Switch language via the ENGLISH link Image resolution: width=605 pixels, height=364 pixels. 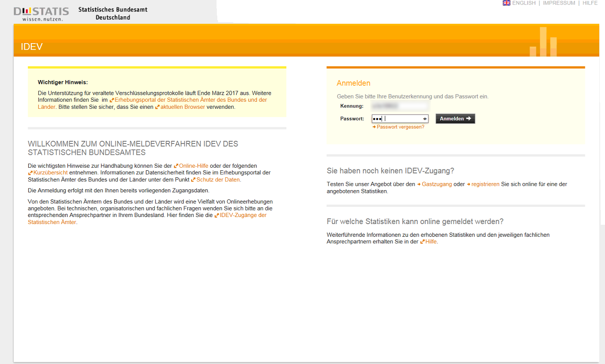524,3
